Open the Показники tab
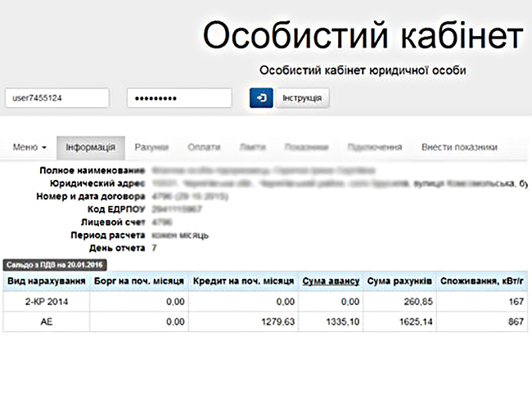Image resolution: width=532 pixels, height=404 pixels. 306,147
